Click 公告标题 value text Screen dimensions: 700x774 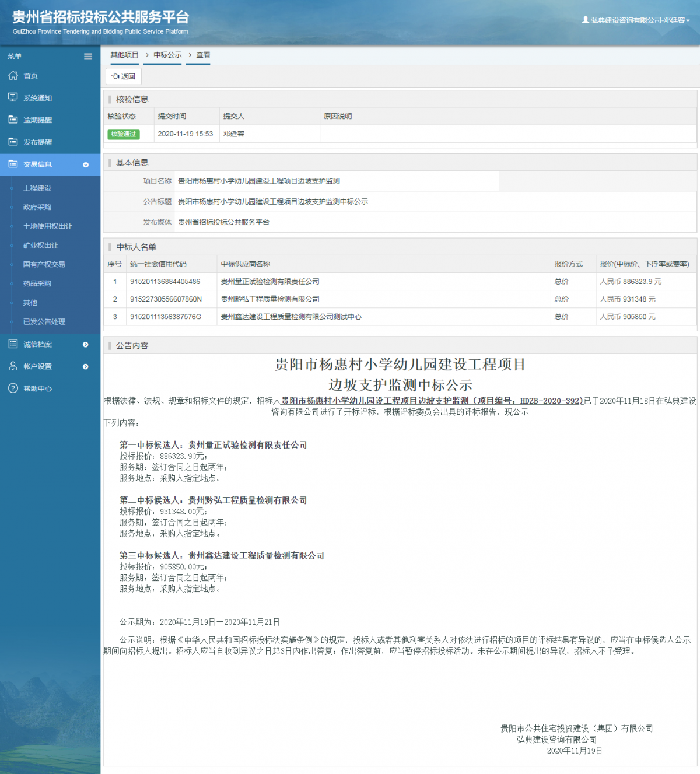[x=273, y=201]
